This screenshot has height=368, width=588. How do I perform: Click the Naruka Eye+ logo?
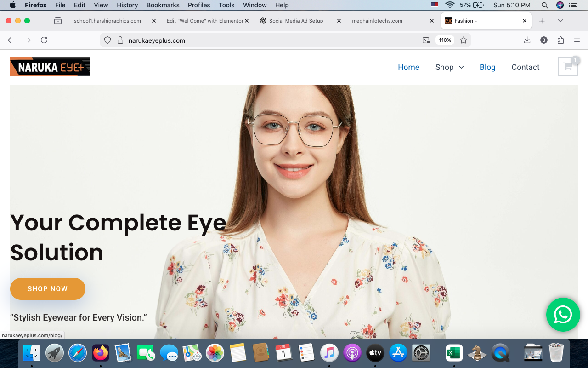coord(50,67)
